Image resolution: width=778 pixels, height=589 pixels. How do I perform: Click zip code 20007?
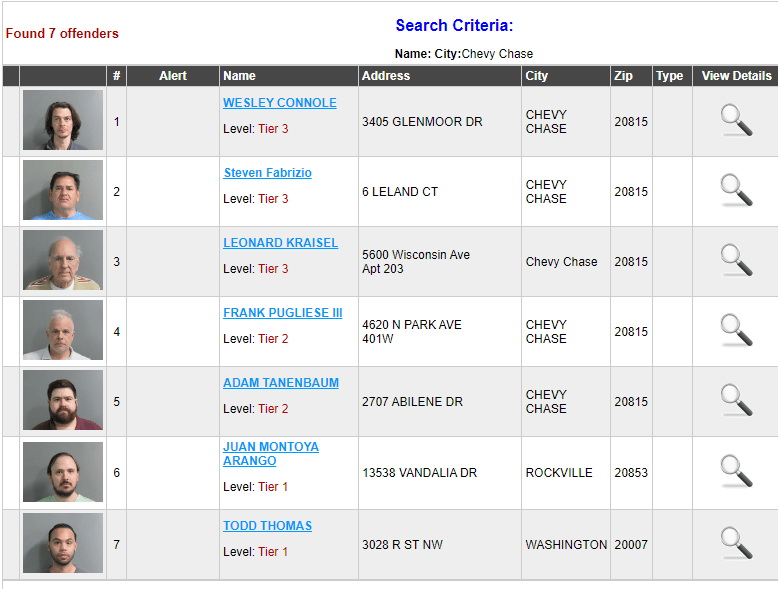(631, 544)
